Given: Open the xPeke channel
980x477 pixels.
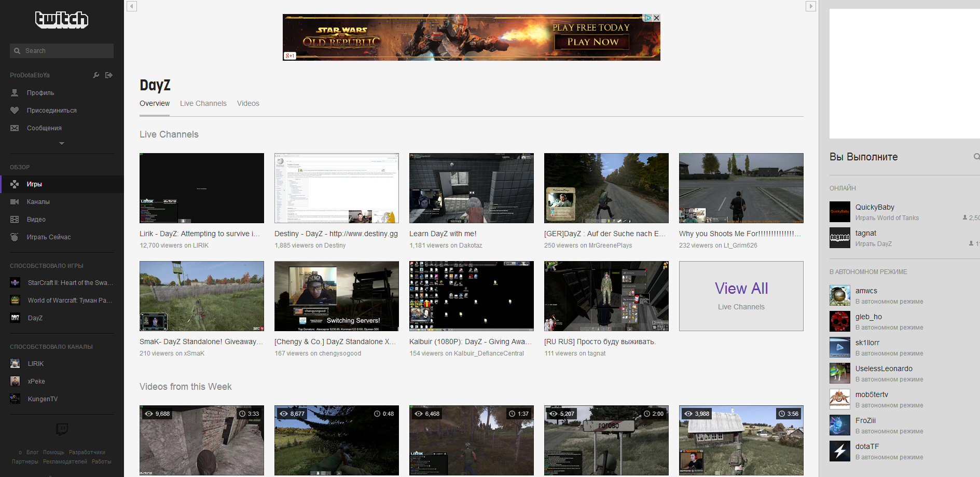Looking at the screenshot, I should (36, 381).
